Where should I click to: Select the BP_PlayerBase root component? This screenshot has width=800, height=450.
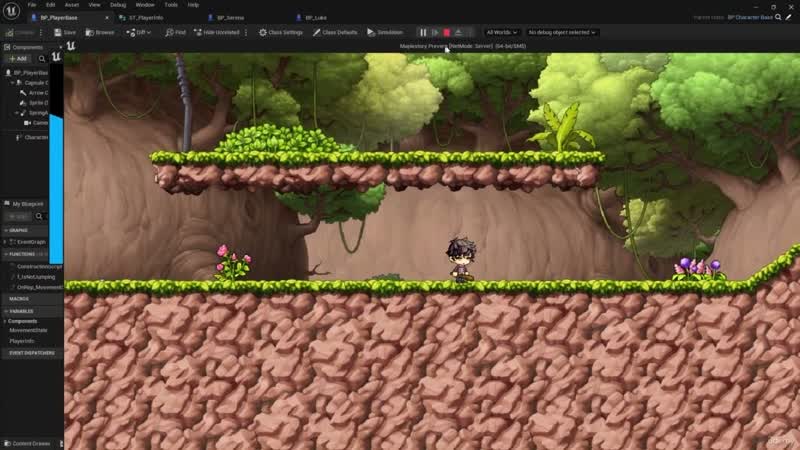pos(27,72)
